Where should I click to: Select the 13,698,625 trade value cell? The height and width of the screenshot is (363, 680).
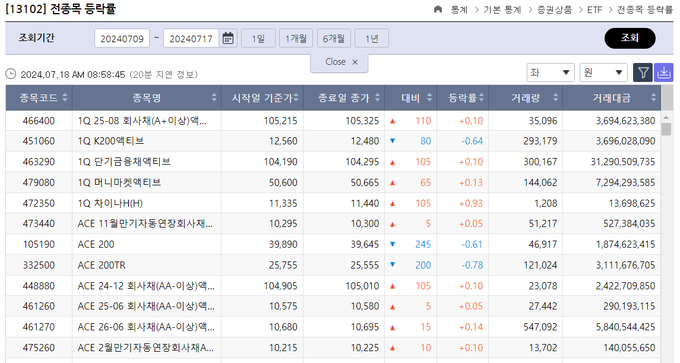[x=612, y=203]
